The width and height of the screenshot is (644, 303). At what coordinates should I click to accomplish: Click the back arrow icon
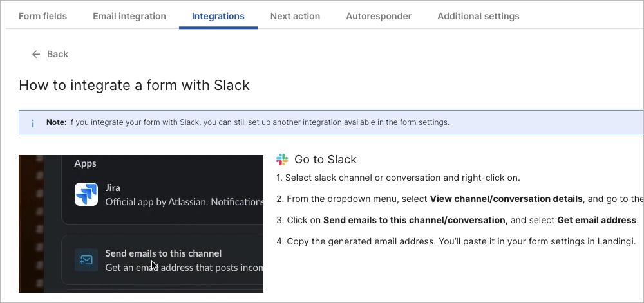point(36,54)
